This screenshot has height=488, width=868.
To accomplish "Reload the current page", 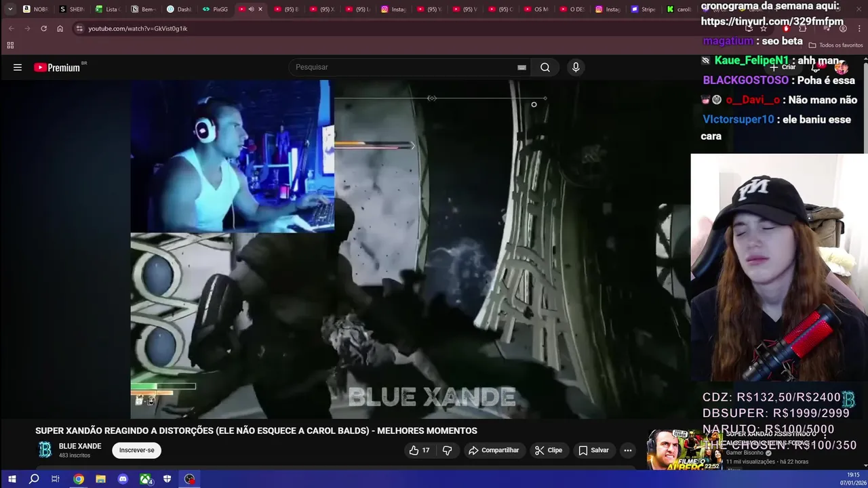I will pyautogui.click(x=43, y=28).
